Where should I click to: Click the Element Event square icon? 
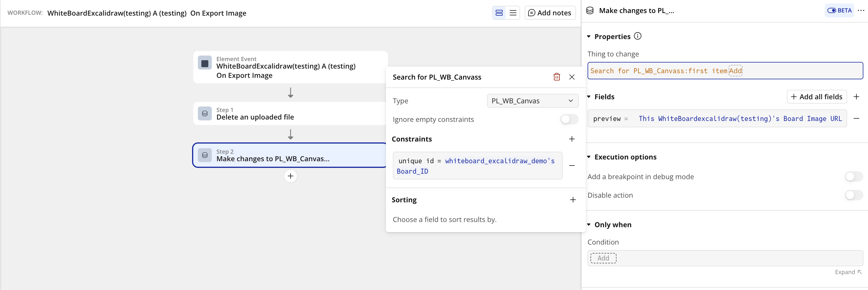(205, 63)
